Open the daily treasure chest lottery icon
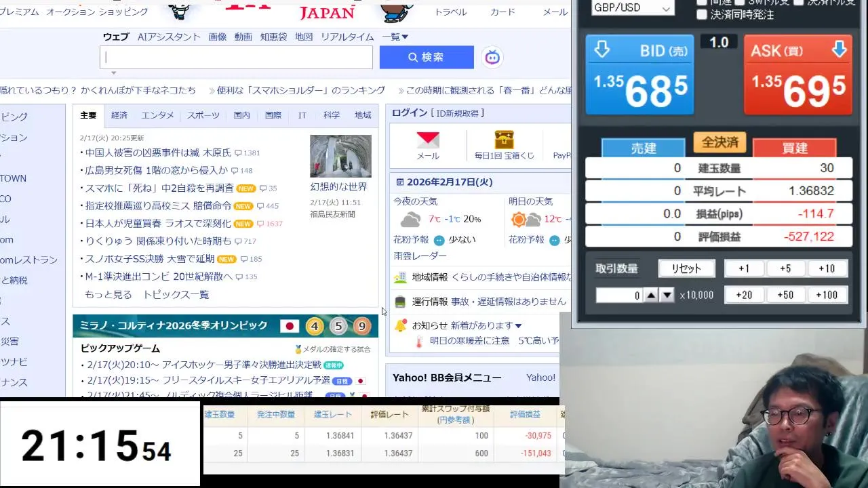Viewport: 868px width, 488px height. (x=504, y=140)
